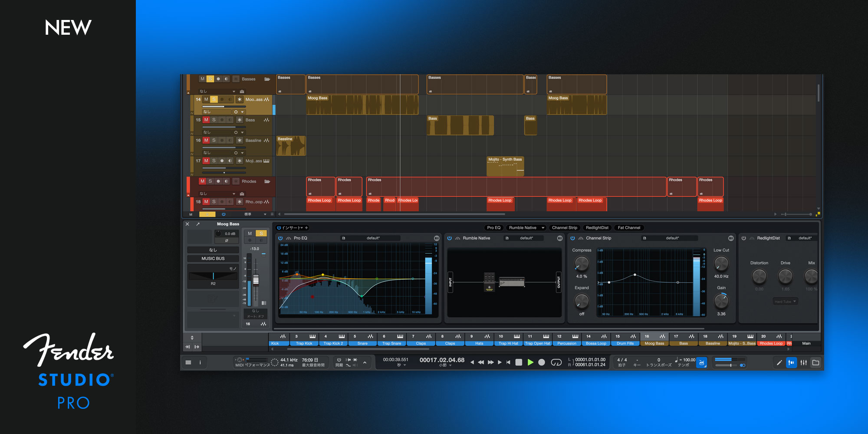
Task: Adjust the Compress knob in Channel Strip
Action: click(581, 263)
